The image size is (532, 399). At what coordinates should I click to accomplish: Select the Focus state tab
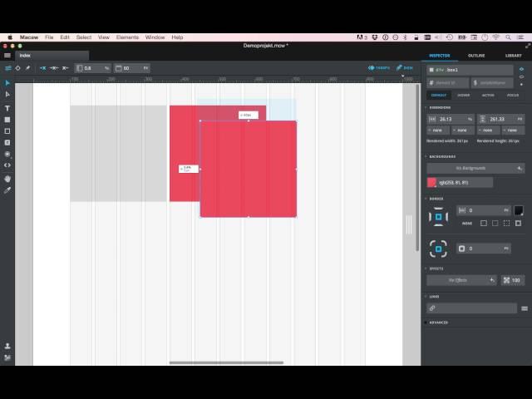pos(513,96)
